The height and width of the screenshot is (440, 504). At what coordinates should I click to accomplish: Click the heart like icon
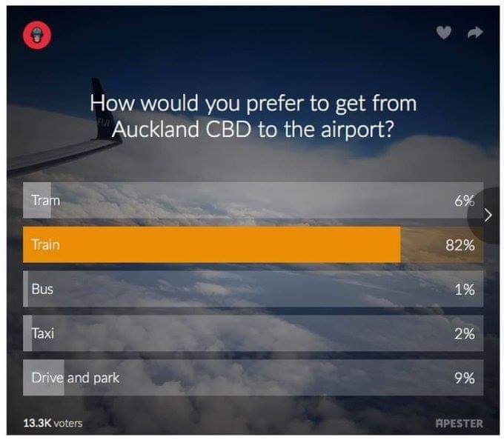coord(444,33)
